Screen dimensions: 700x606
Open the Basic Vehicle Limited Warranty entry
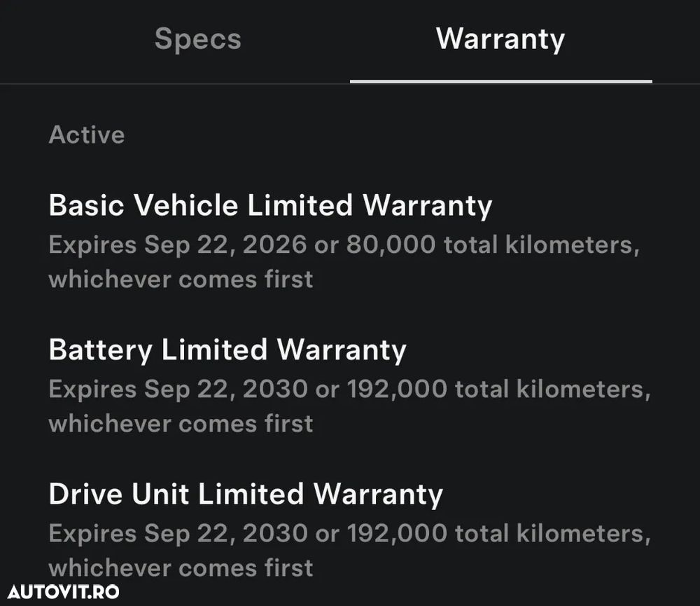pos(270,206)
